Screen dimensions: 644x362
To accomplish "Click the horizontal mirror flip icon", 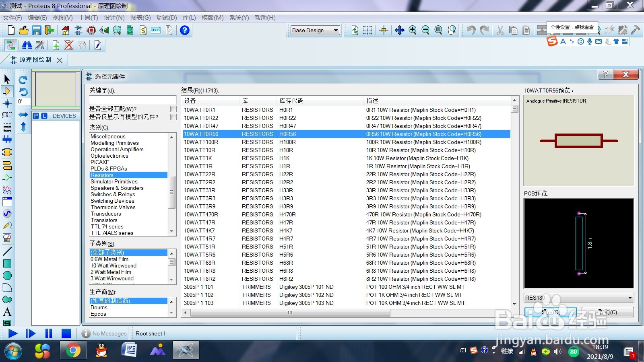I will [x=23, y=115].
